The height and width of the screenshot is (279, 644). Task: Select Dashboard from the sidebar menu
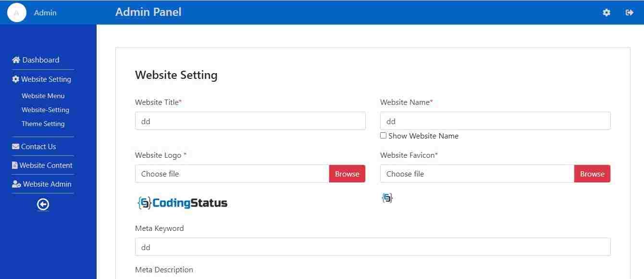pos(40,60)
